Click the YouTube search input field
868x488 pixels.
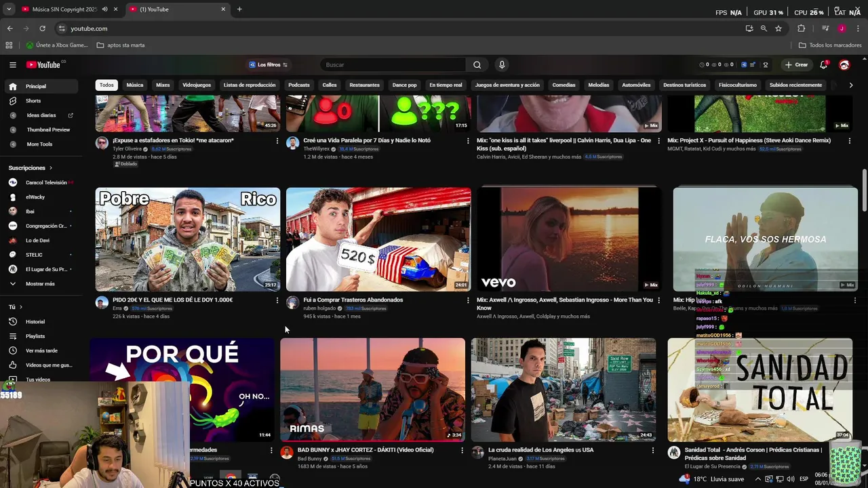pos(392,65)
